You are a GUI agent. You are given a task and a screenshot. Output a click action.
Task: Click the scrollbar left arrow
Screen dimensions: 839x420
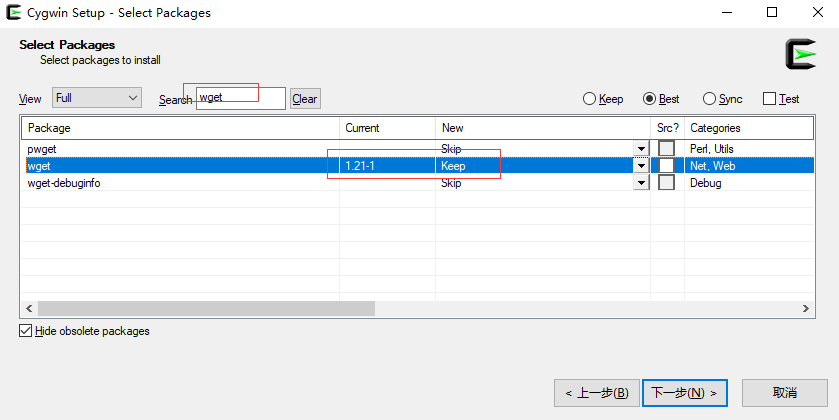click(x=29, y=309)
